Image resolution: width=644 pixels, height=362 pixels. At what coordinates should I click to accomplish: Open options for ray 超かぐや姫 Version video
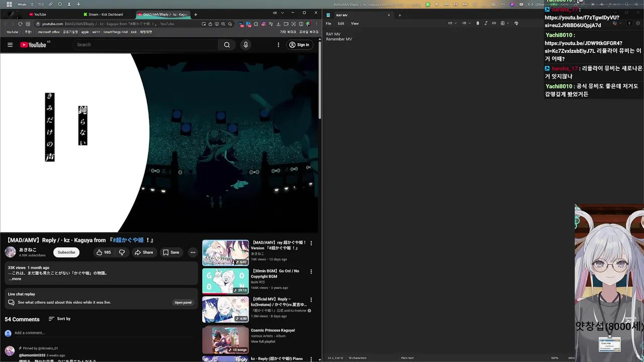click(311, 243)
